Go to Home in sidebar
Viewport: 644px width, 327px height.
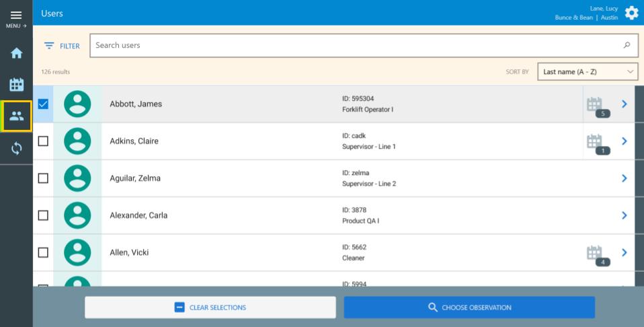[x=16, y=52]
